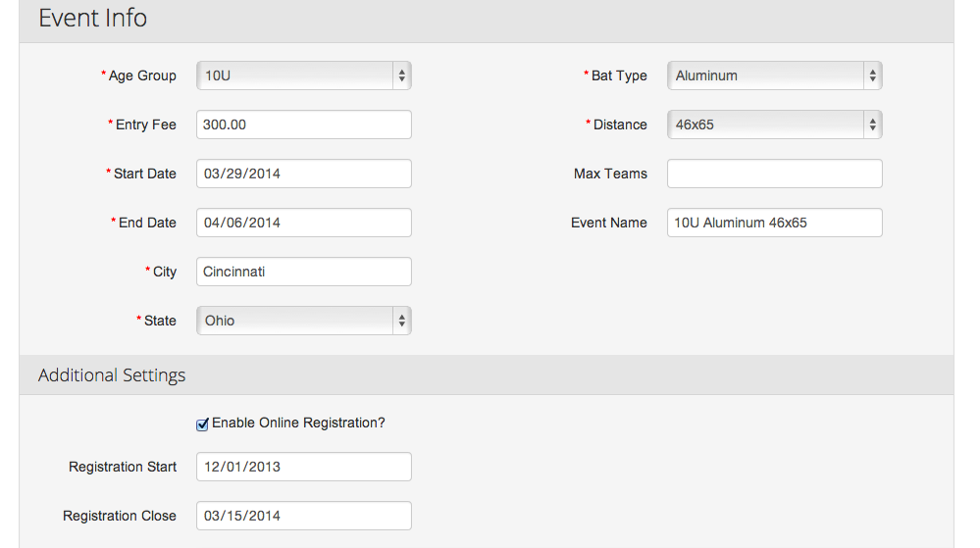Click the Enable Online Registration label

point(298,423)
